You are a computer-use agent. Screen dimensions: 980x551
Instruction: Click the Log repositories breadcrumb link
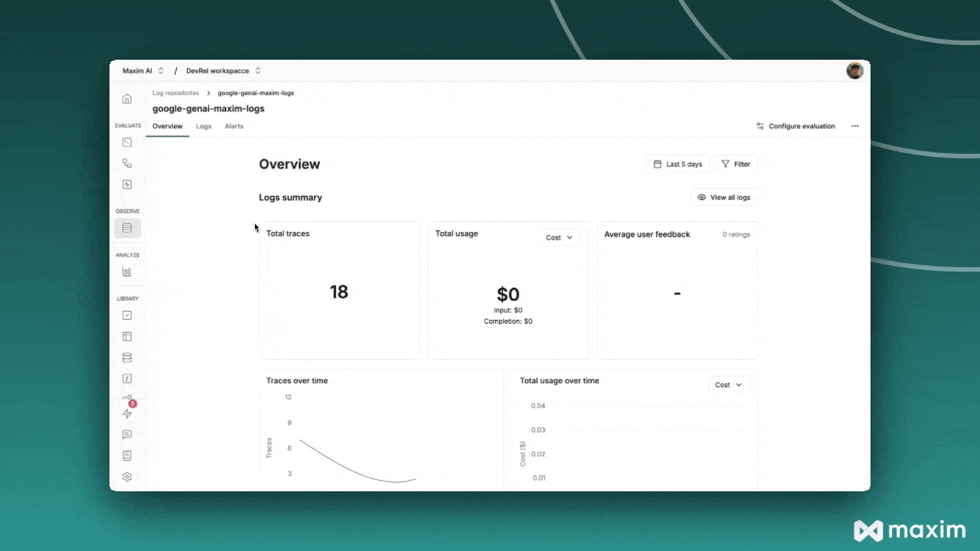175,93
